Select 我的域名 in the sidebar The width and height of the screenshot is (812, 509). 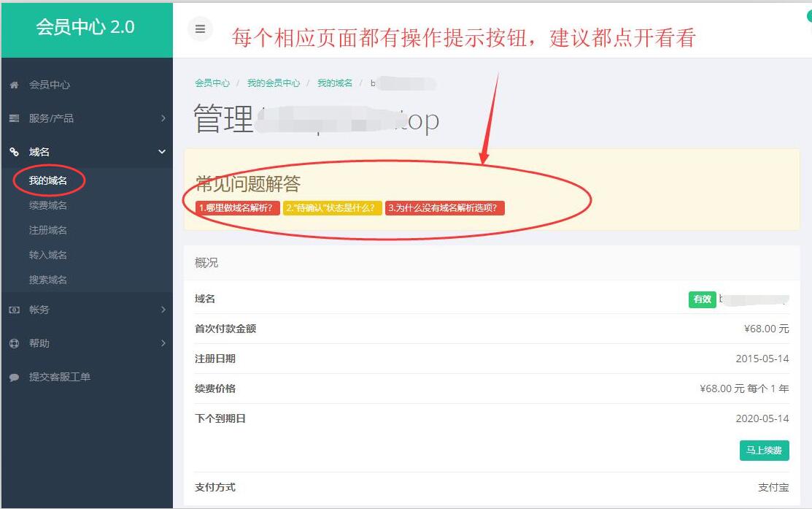click(47, 180)
